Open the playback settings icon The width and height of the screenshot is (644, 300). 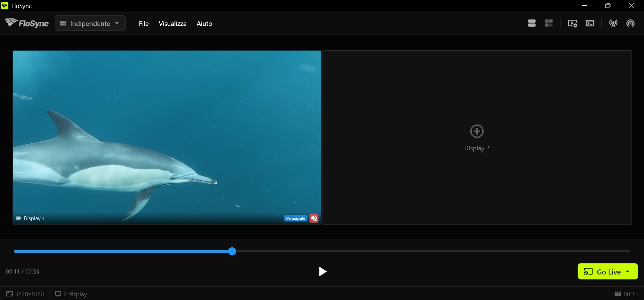tap(573, 23)
